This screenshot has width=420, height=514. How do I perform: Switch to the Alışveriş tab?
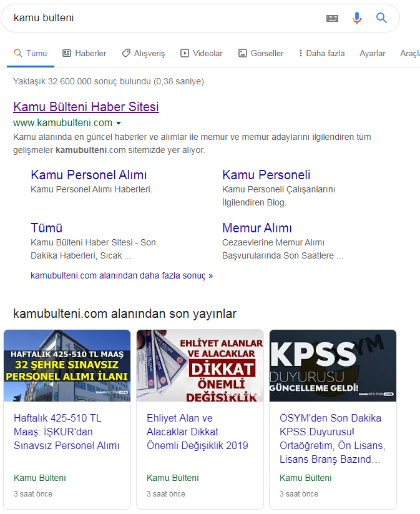pos(143,54)
